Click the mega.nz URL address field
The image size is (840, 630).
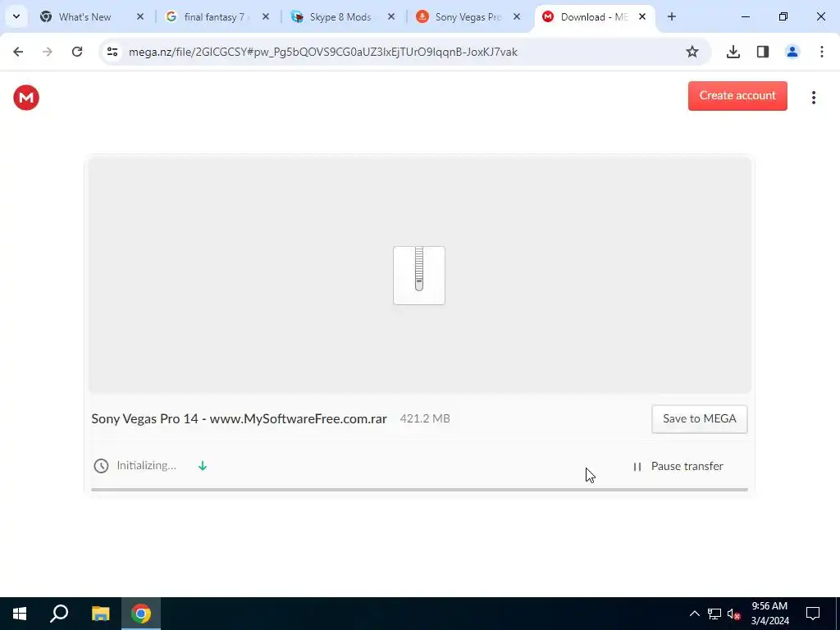(x=322, y=52)
